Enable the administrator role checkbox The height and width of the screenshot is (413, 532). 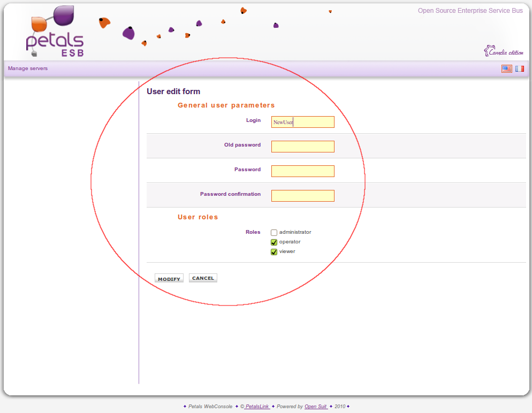coord(274,233)
